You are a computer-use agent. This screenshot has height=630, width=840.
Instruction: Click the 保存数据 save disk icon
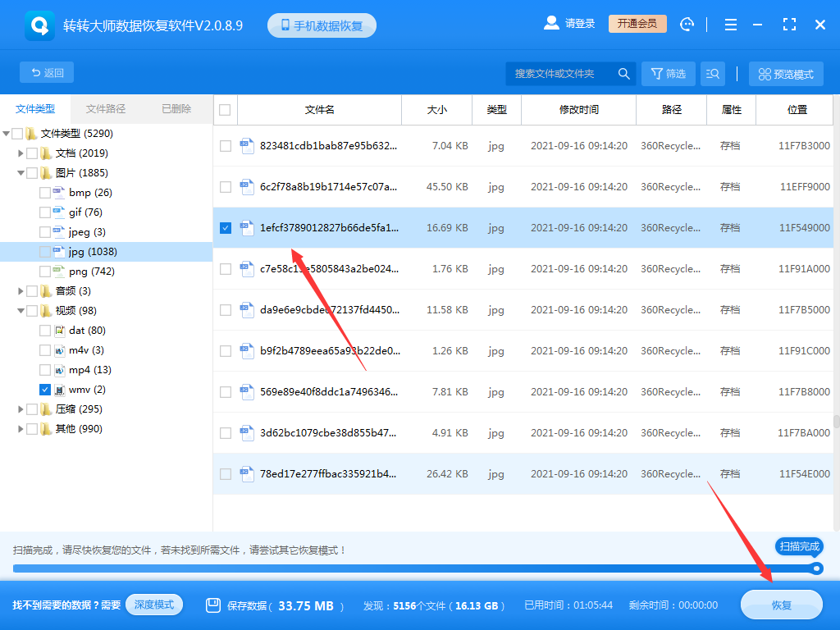tap(214, 605)
